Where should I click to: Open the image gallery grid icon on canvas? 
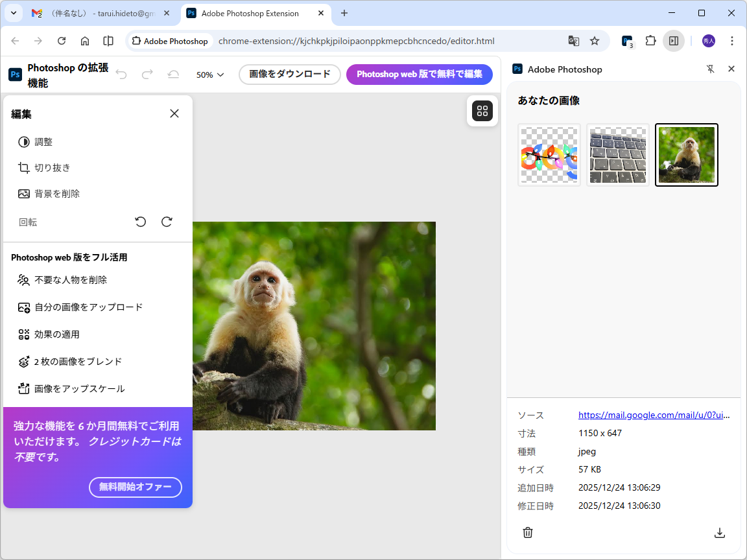pyautogui.click(x=482, y=111)
